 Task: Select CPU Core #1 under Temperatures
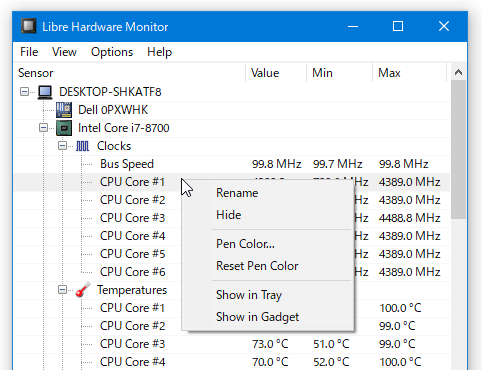132,308
